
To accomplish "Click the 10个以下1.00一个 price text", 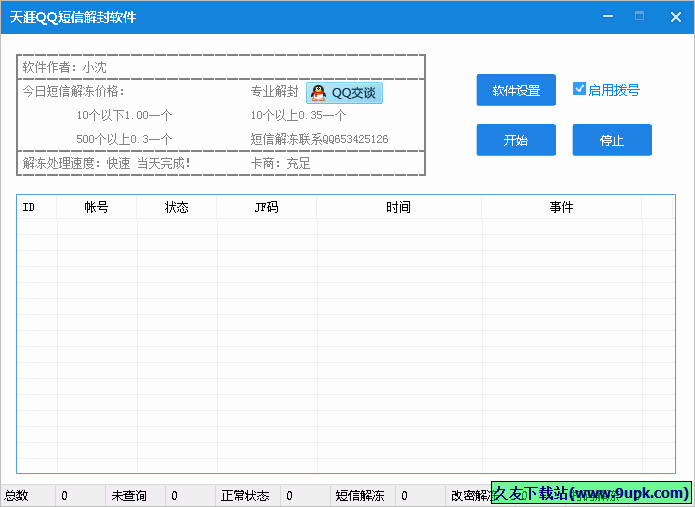I will click(124, 115).
